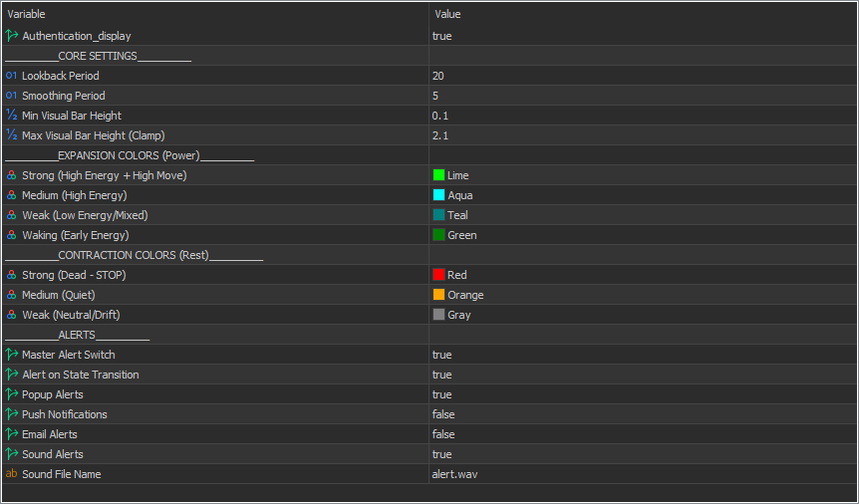Open the Orange color value dropdown
The height and width of the screenshot is (504, 859).
644,295
